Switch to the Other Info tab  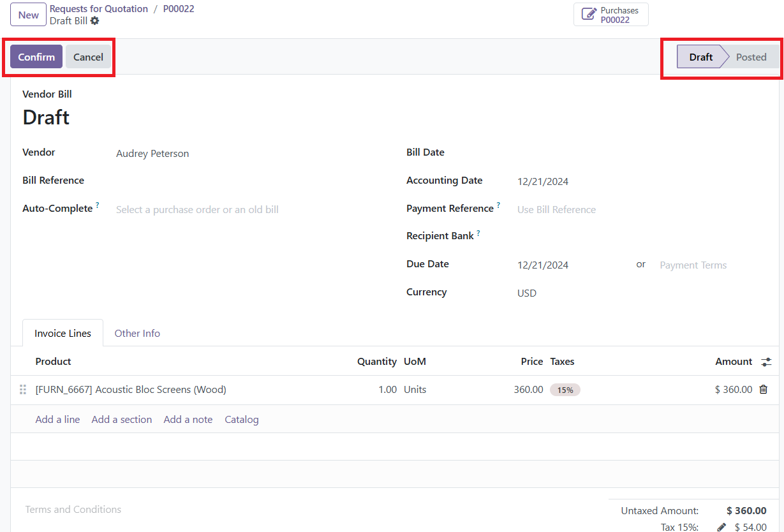137,333
